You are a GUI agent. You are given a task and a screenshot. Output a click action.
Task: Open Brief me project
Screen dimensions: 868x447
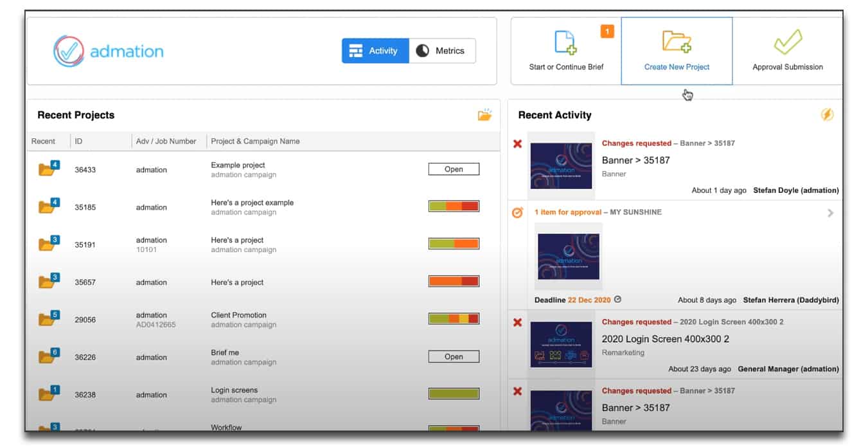[x=225, y=352]
